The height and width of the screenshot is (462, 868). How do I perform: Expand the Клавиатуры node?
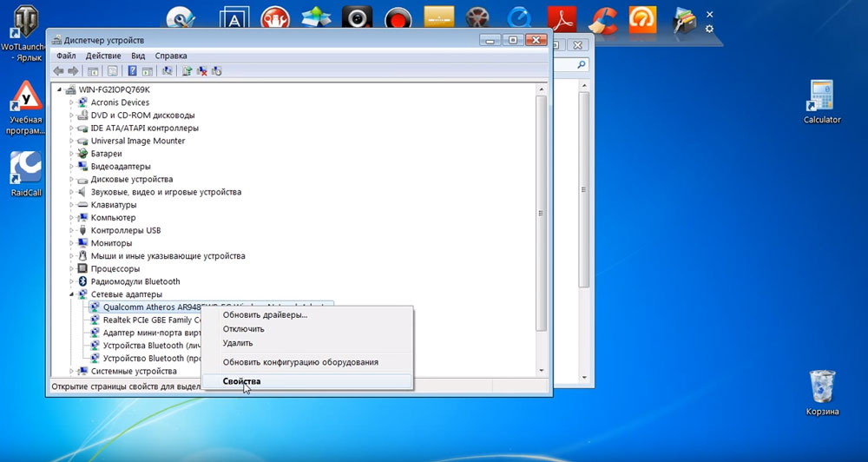coord(72,205)
